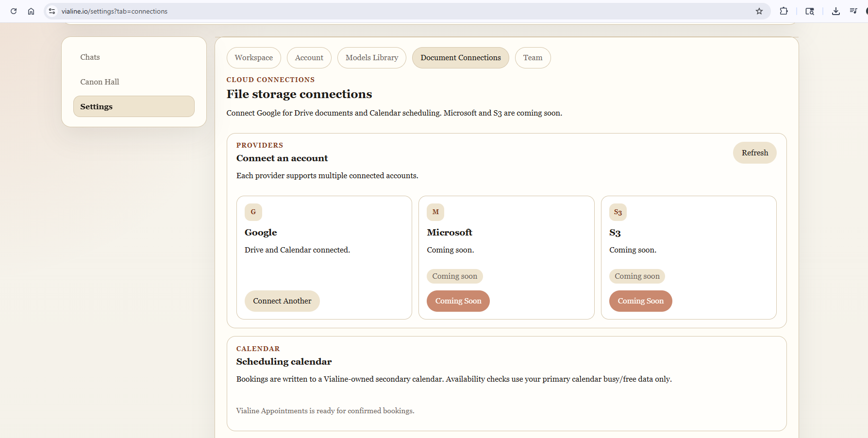
Task: Open the Team tab
Action: 533,58
